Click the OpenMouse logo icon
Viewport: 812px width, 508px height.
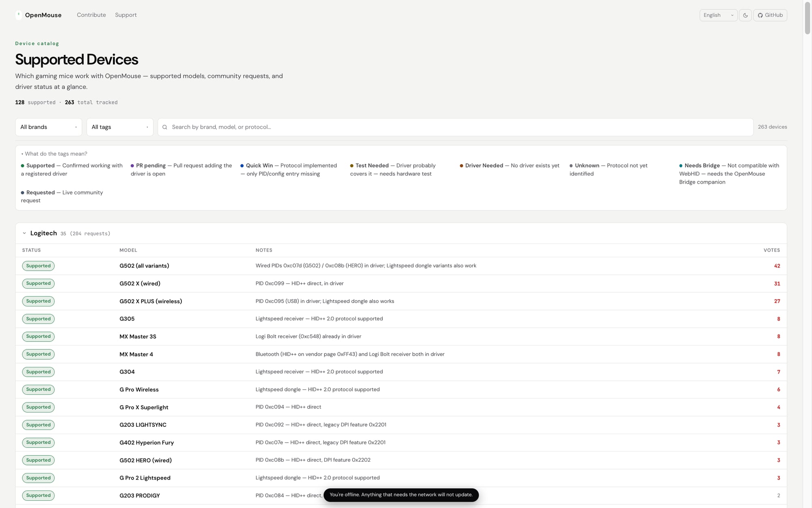(19, 15)
